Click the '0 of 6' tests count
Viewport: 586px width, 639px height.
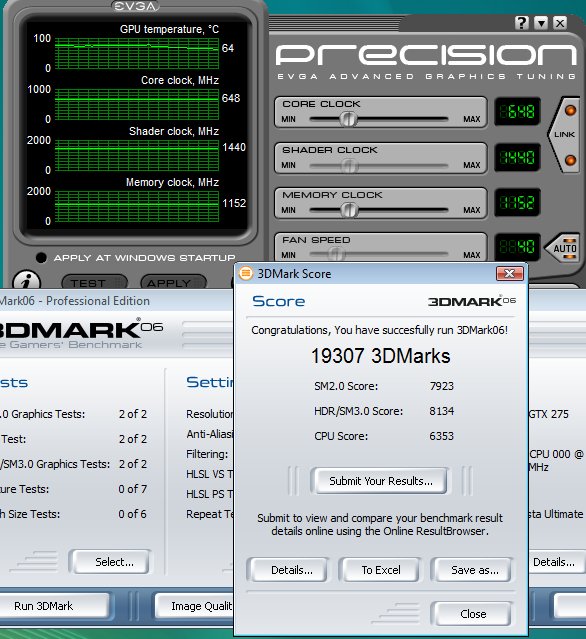[133, 514]
